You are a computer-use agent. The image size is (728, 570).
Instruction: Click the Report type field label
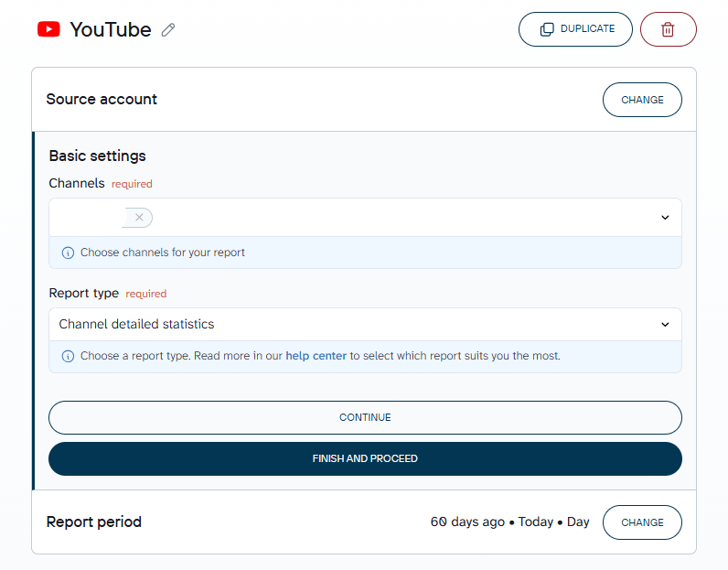[x=84, y=293]
